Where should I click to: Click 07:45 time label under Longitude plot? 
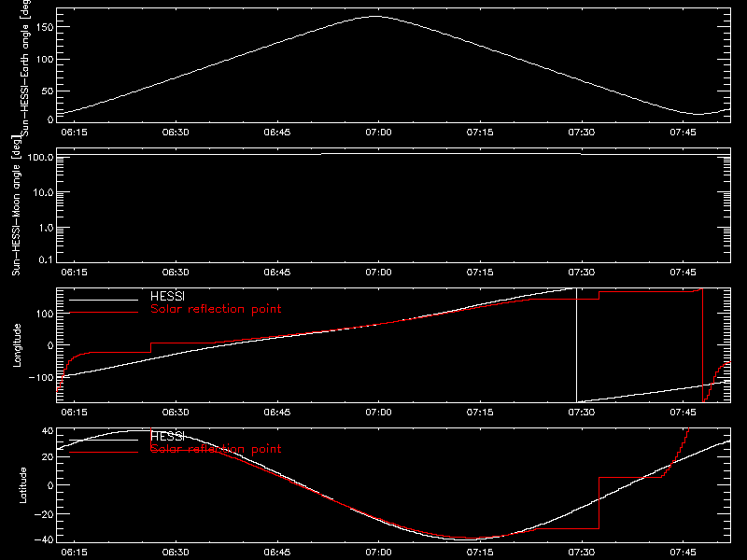pyautogui.click(x=684, y=413)
